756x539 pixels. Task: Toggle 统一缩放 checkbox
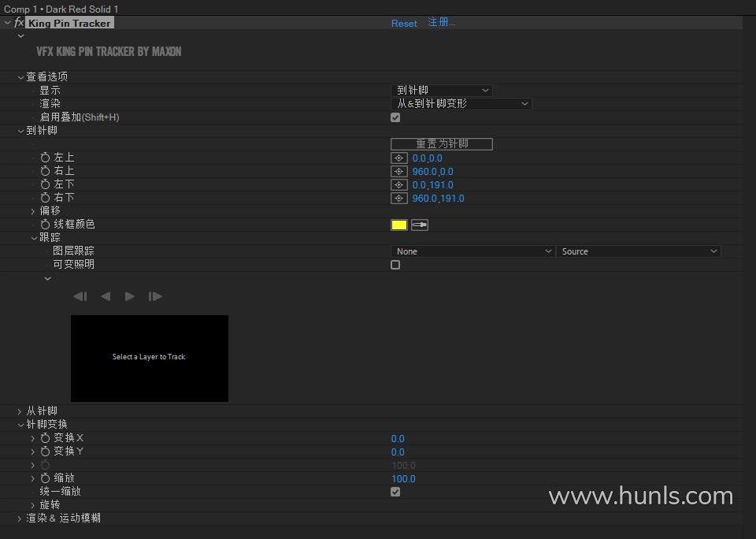395,492
